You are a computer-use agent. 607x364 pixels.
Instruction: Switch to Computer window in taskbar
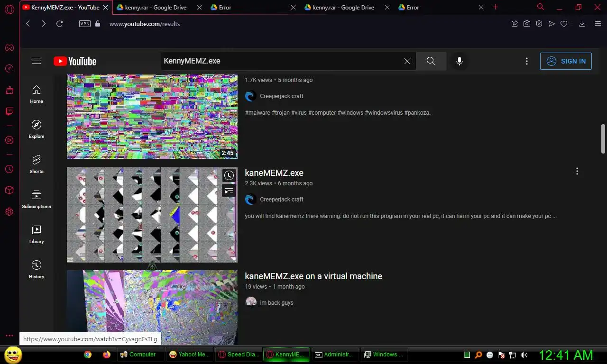click(x=141, y=355)
